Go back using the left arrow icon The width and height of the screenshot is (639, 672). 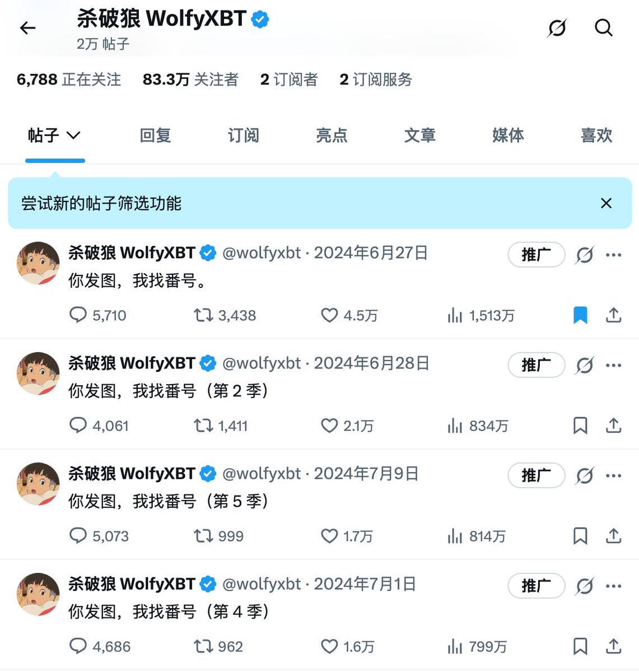point(27,28)
